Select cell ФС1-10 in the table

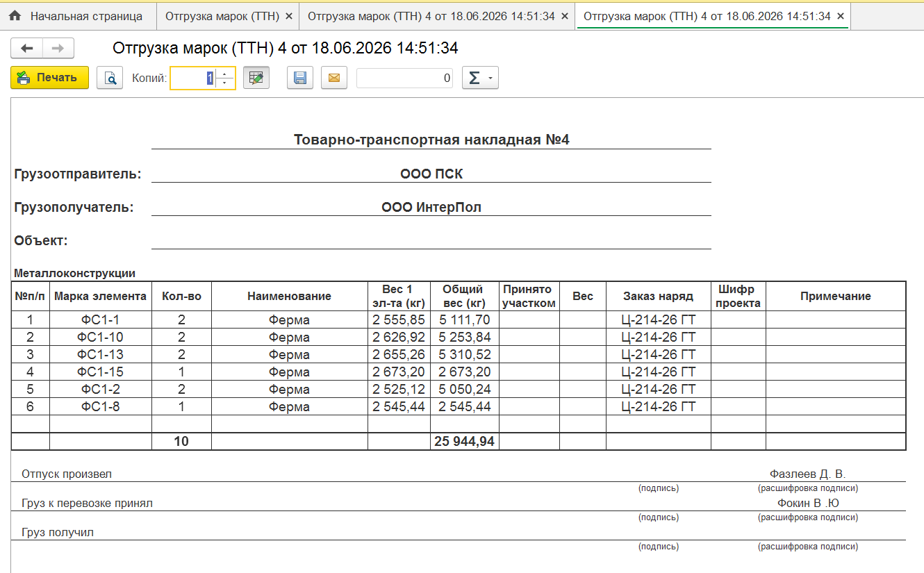pos(101,338)
